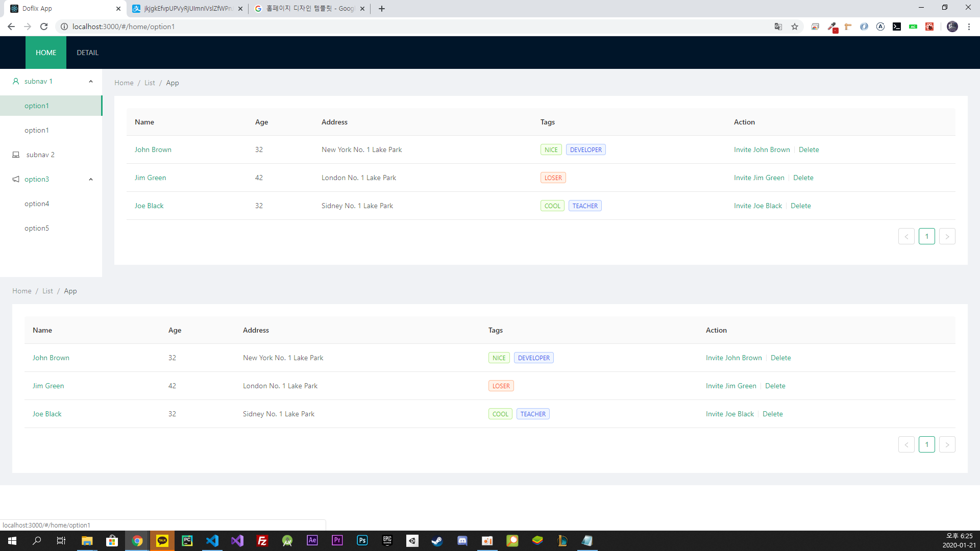This screenshot has width=980, height=551.
Task: Click the notification icon beside option3
Action: [x=16, y=179]
